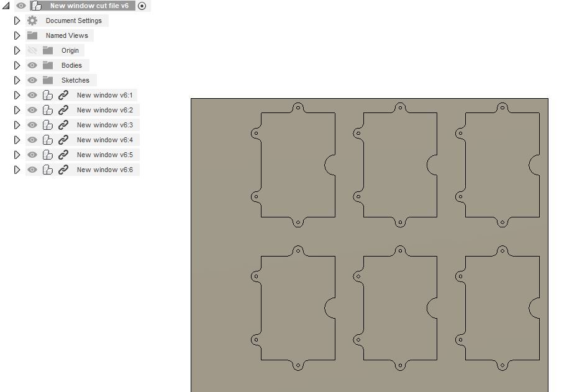582x392 pixels.
Task: Click the root component icon beside New window cut file v6
Action: [37, 6]
